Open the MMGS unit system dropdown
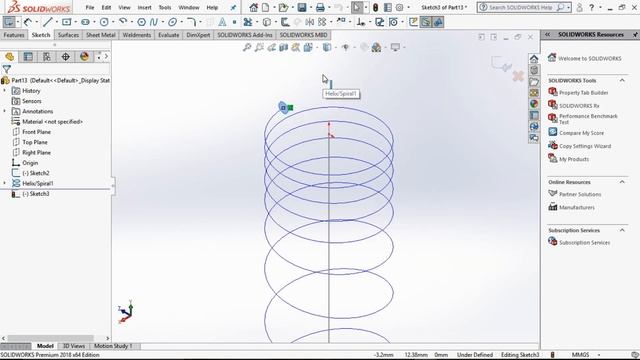Viewport: 640px width, 360px height. pos(598,355)
